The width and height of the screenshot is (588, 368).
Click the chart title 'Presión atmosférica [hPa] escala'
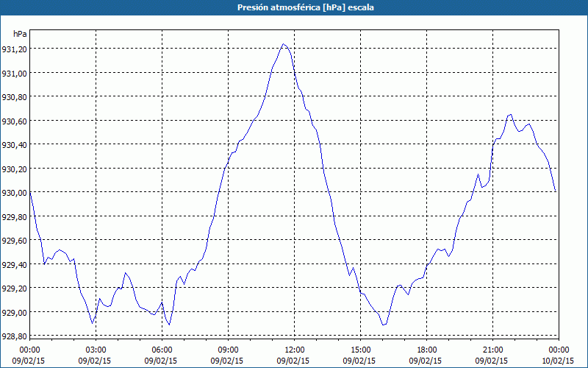[306, 7]
